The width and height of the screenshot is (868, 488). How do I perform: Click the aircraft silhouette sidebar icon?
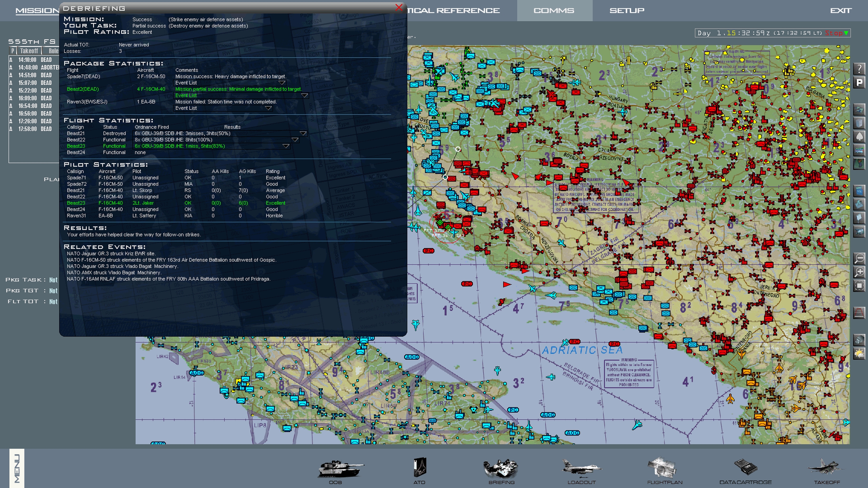(859, 232)
